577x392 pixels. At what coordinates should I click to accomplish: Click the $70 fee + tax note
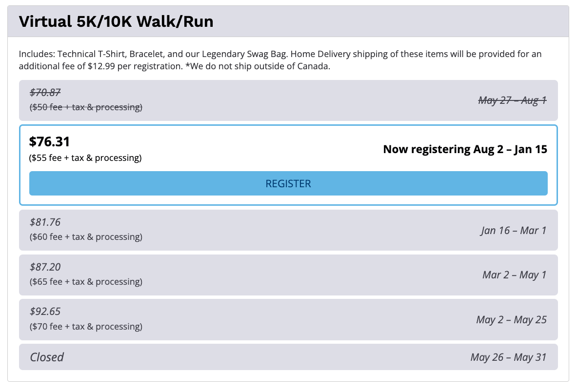point(86,326)
